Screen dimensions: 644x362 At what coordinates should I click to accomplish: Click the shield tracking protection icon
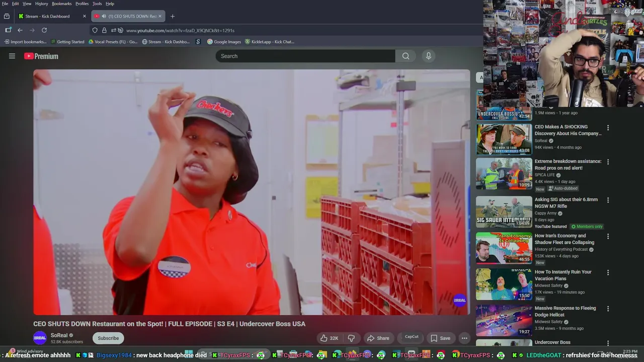(x=95, y=30)
